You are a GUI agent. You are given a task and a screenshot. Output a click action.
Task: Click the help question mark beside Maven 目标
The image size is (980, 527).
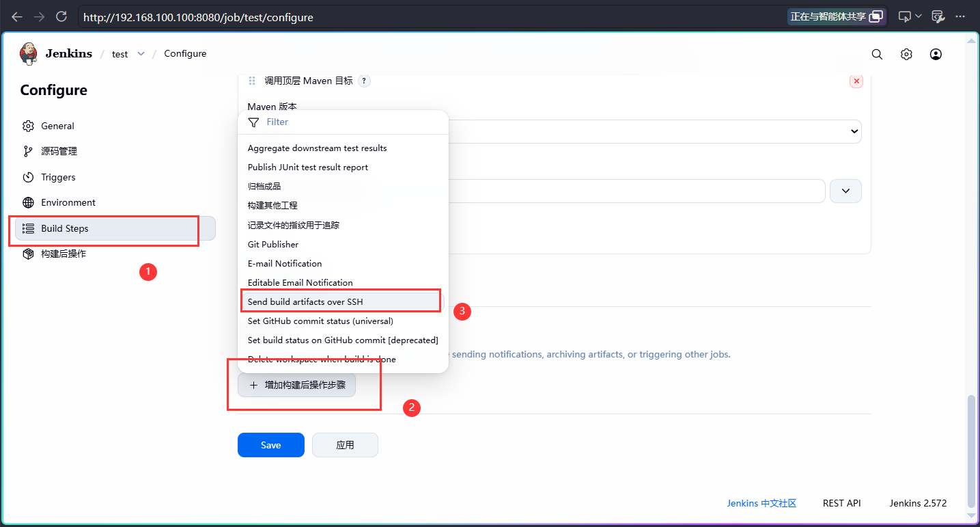coord(365,81)
